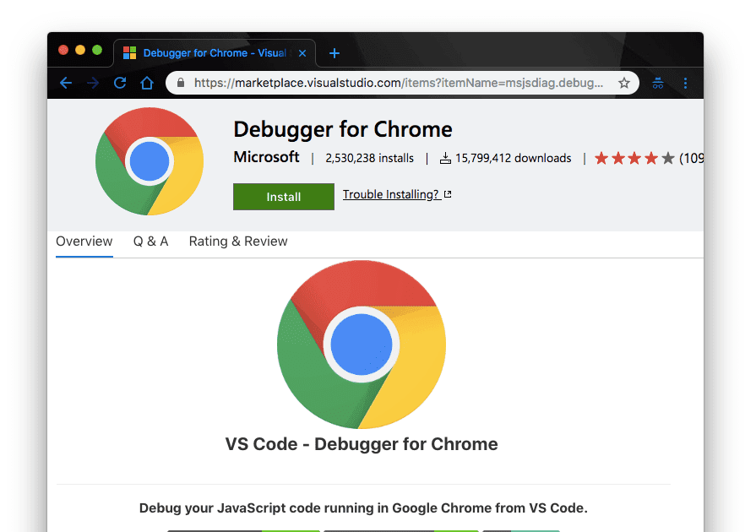The image size is (756, 532).
Task: Open the Microsoft publisher link
Action: click(x=266, y=157)
